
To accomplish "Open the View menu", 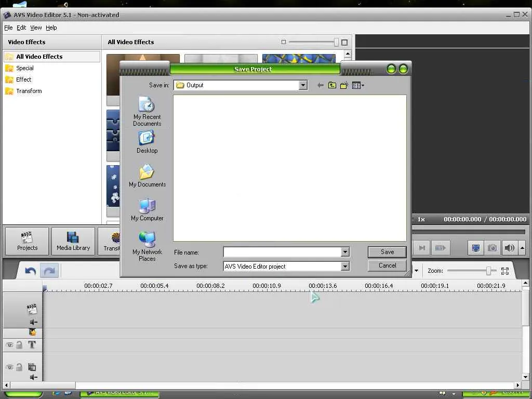I will pos(36,28).
